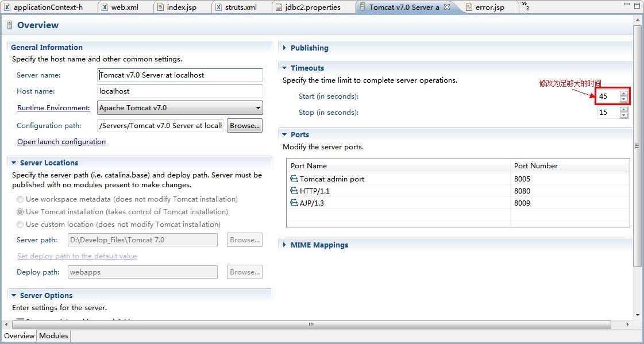This screenshot has width=644, height=344.
Task: Click the Tomcat admin port row icon
Action: tap(294, 179)
